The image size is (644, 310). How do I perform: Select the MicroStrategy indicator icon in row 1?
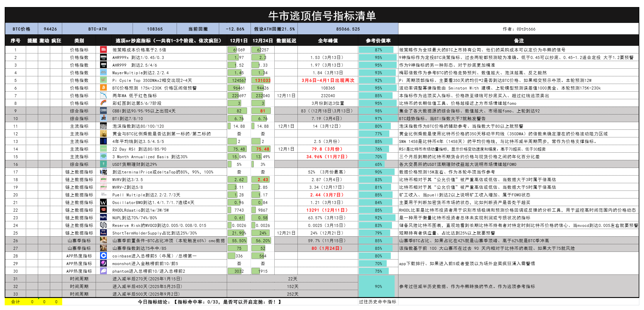(103, 50)
